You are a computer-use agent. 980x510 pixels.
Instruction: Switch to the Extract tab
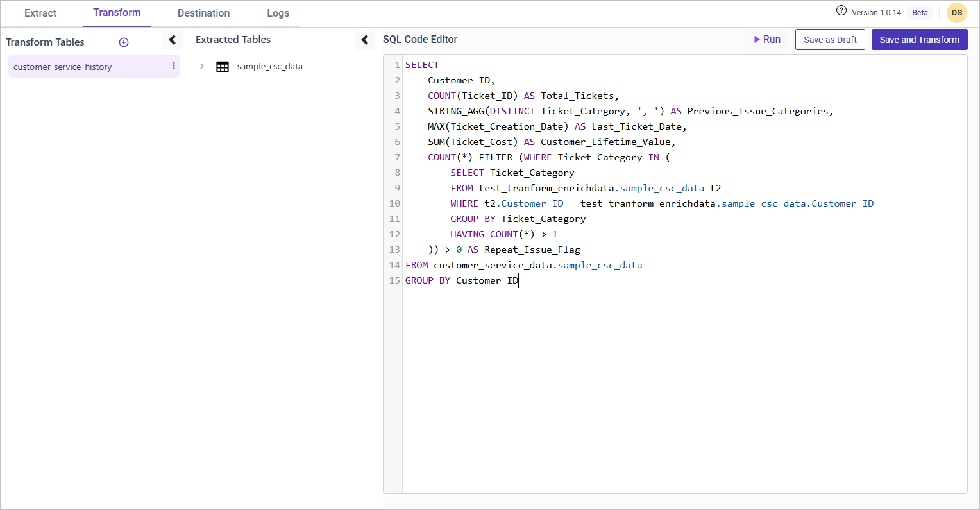(40, 13)
